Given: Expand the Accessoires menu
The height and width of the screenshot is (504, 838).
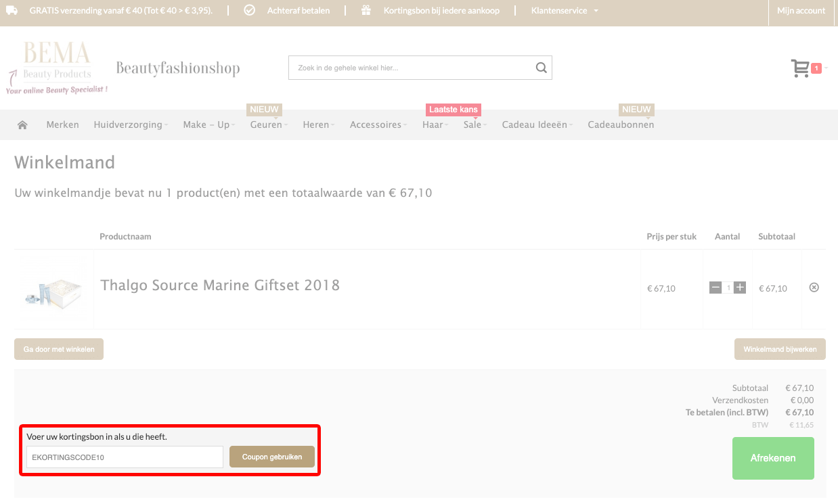Looking at the screenshot, I should click(379, 124).
